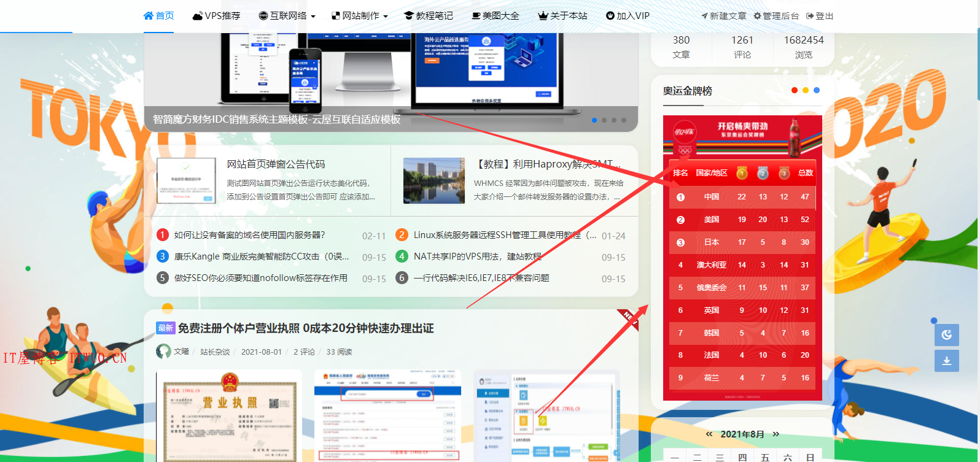Toggle night mode moon button
The height and width of the screenshot is (462, 980).
[947, 335]
